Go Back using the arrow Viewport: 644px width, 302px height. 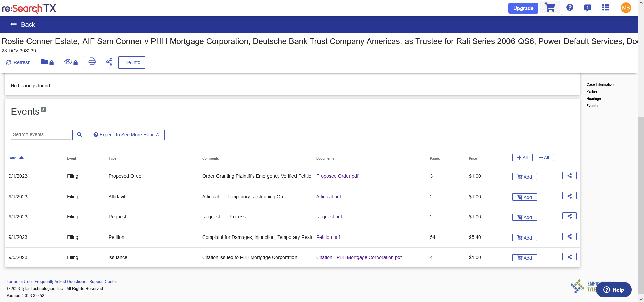tap(22, 24)
